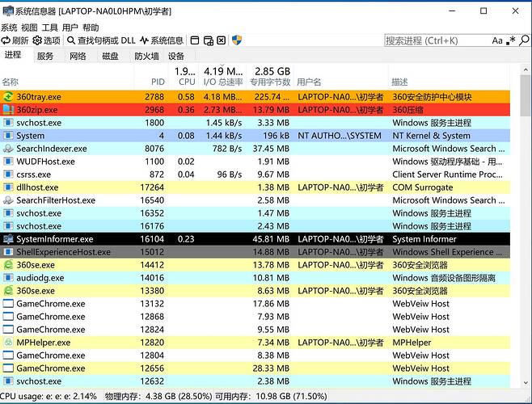The height and width of the screenshot is (404, 532).
Task: Select svchost.exe row with PID 16352
Action: pyautogui.click(x=255, y=213)
